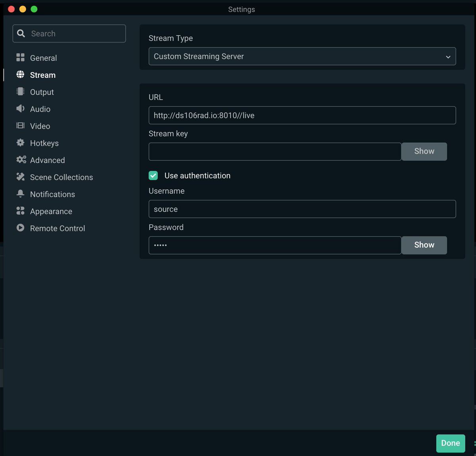Click the red close window button
This screenshot has height=456, width=476.
pos(11,9)
